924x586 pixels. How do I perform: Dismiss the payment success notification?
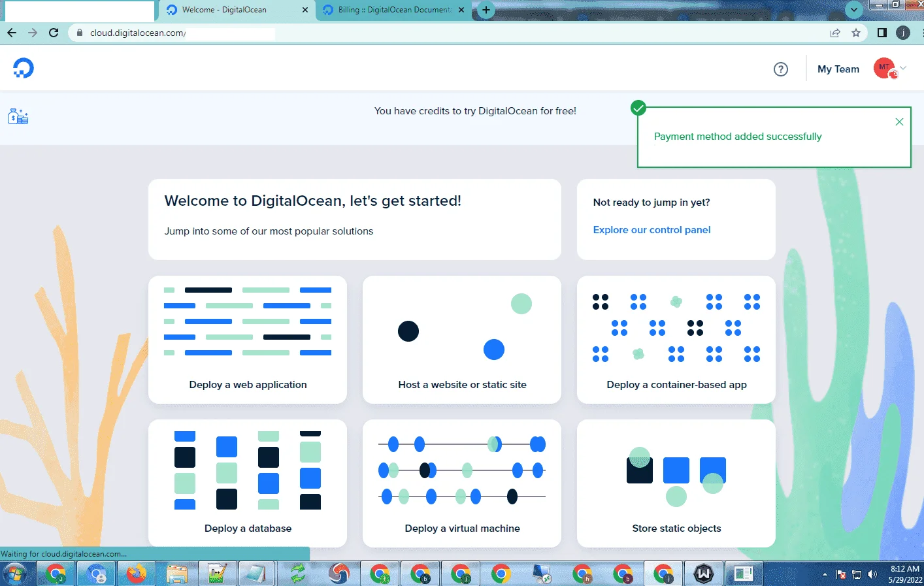coord(899,122)
